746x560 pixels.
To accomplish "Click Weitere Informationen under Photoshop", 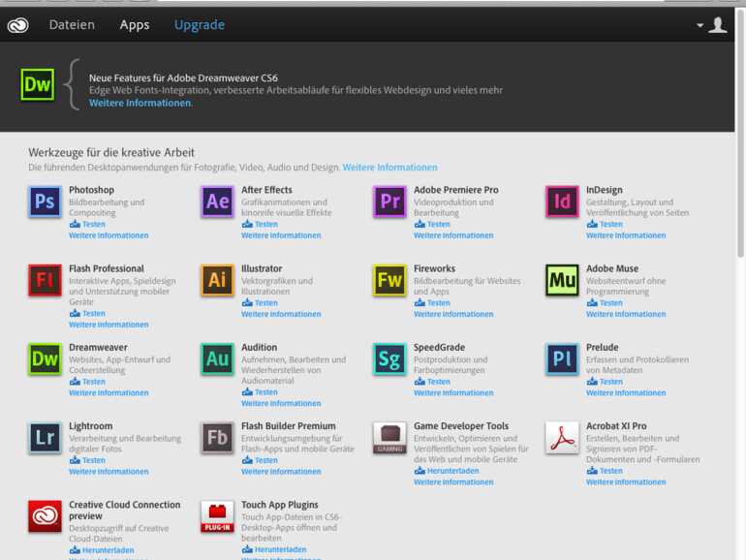I will pos(109,235).
